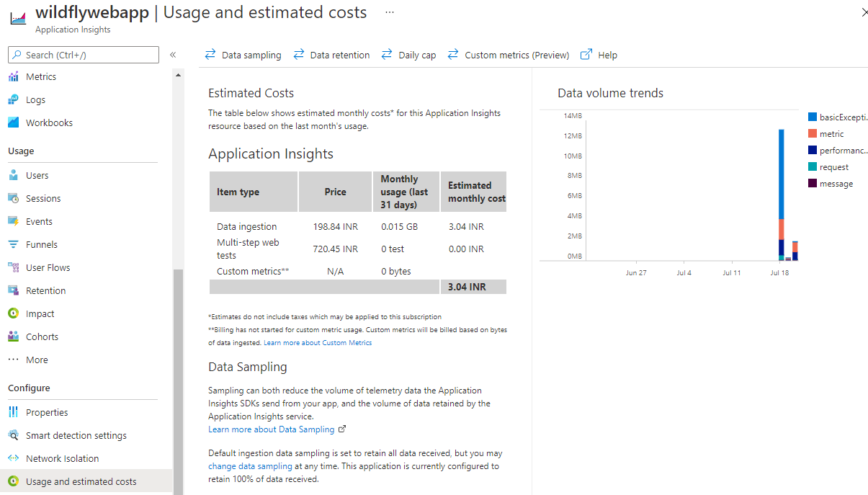Click the Custom metrics** row label
Screen dimensions: 868x495
[253, 271]
